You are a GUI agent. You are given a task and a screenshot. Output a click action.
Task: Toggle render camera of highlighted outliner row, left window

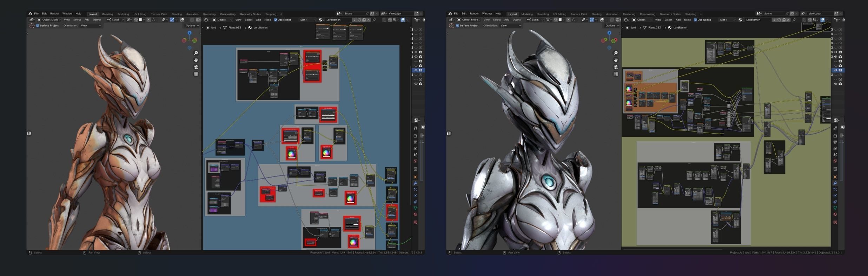[x=420, y=70]
